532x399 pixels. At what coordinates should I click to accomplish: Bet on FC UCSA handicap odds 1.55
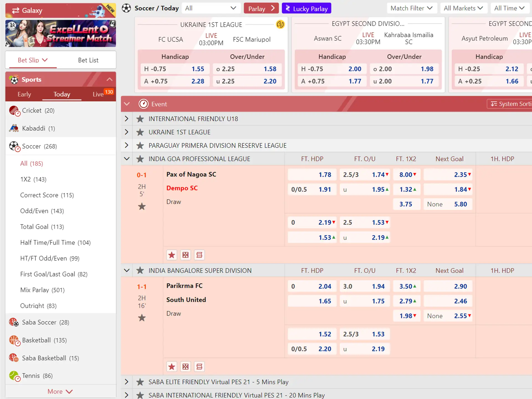pos(175,69)
